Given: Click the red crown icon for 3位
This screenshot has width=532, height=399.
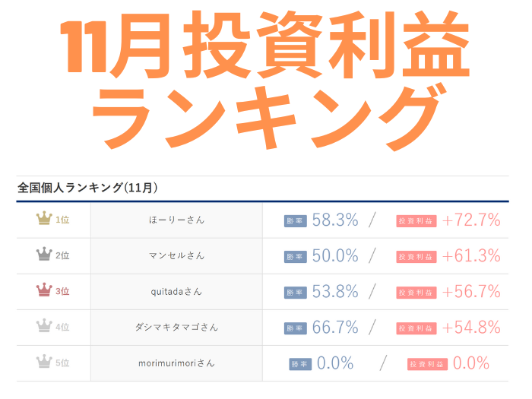Looking at the screenshot, I should click(x=43, y=291).
